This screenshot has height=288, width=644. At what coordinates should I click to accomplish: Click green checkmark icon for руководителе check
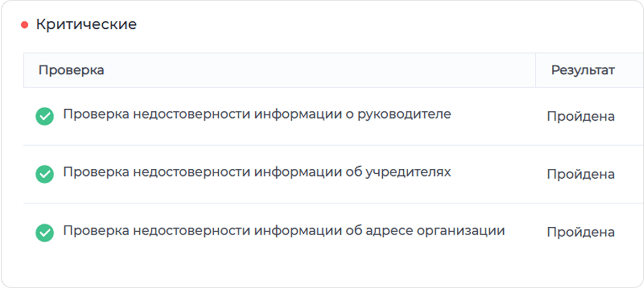pos(45,116)
